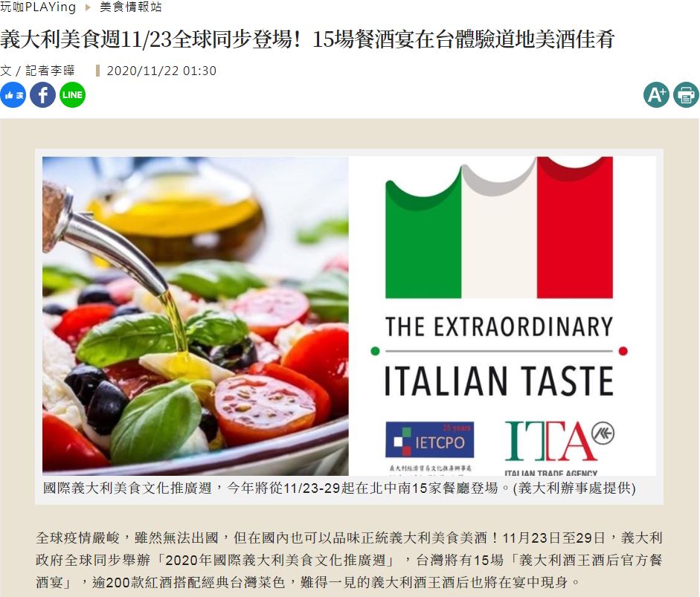The width and height of the screenshot is (700, 597).
Task: Click THE EXTRAORDINARY text in banner
Action: click(x=499, y=326)
